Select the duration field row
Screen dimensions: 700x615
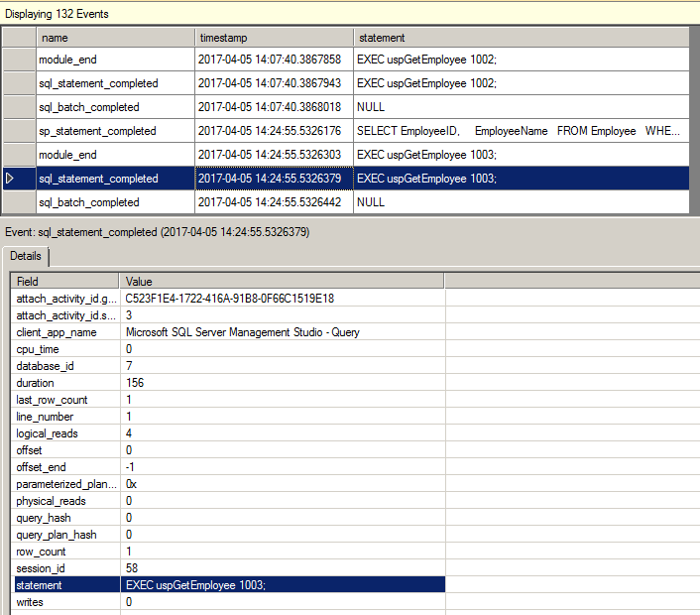click(36, 383)
